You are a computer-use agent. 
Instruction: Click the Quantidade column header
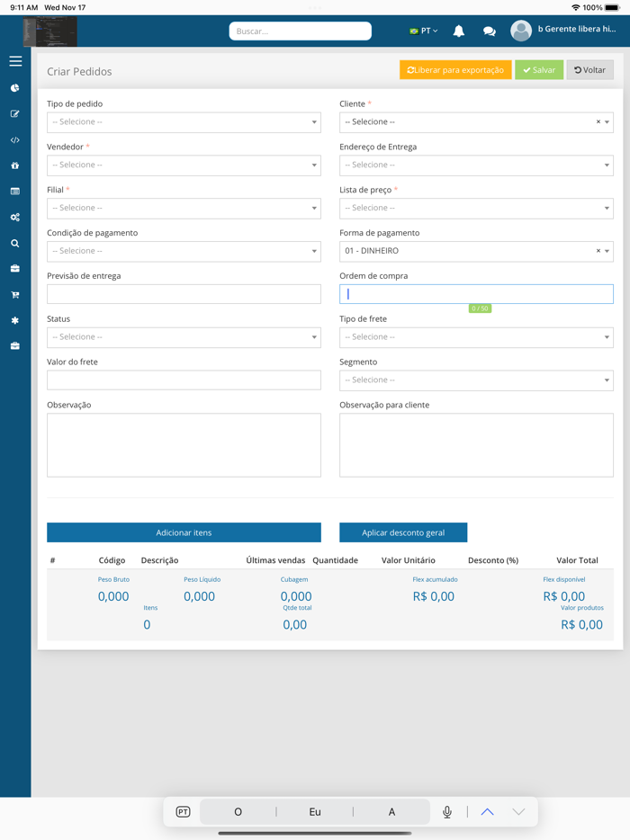point(335,560)
